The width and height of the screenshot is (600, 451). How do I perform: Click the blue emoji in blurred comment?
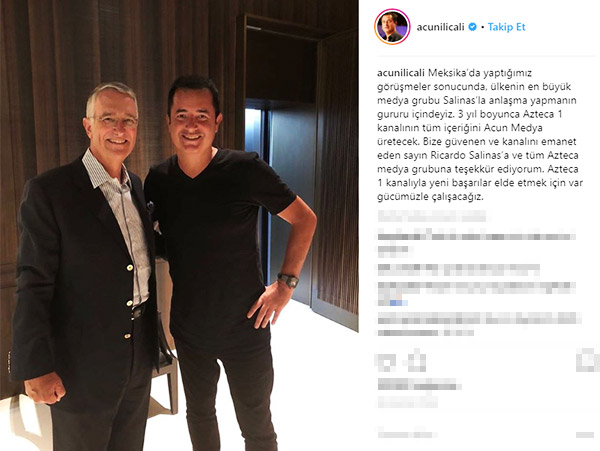click(398, 303)
